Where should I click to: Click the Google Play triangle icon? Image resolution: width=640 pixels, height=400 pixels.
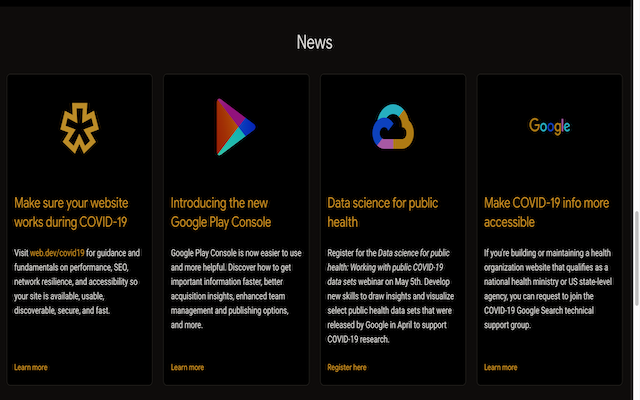[x=235, y=126]
